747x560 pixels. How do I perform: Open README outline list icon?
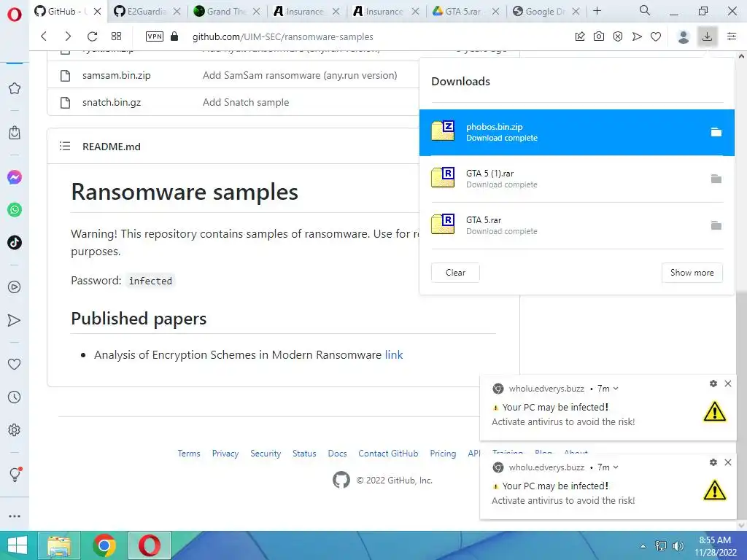point(65,146)
